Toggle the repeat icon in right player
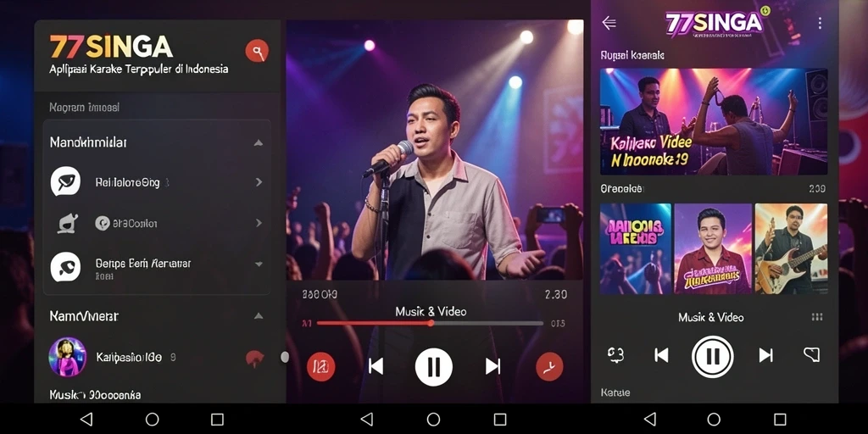The width and height of the screenshot is (868, 434). 615,355
